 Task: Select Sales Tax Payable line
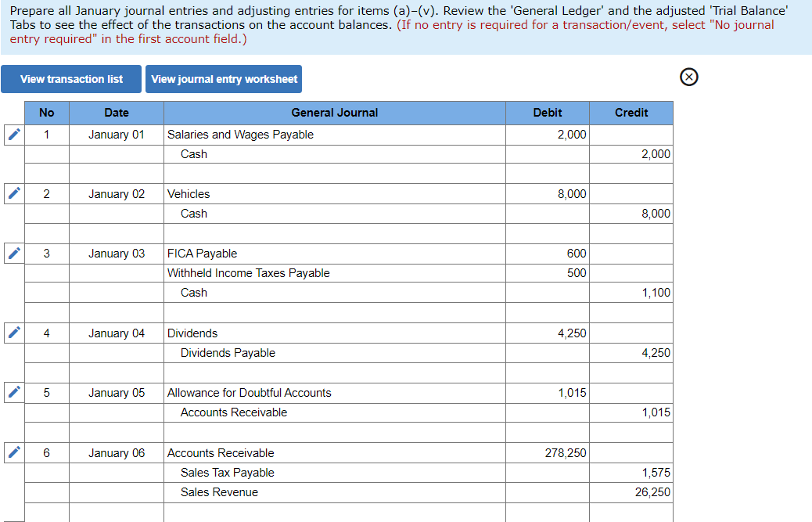click(x=335, y=472)
